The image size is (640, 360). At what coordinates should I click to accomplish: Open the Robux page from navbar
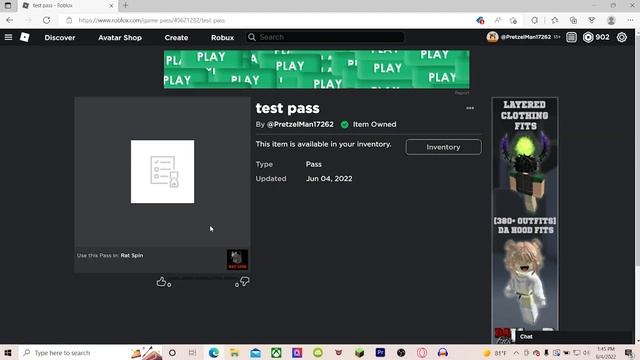pos(222,38)
